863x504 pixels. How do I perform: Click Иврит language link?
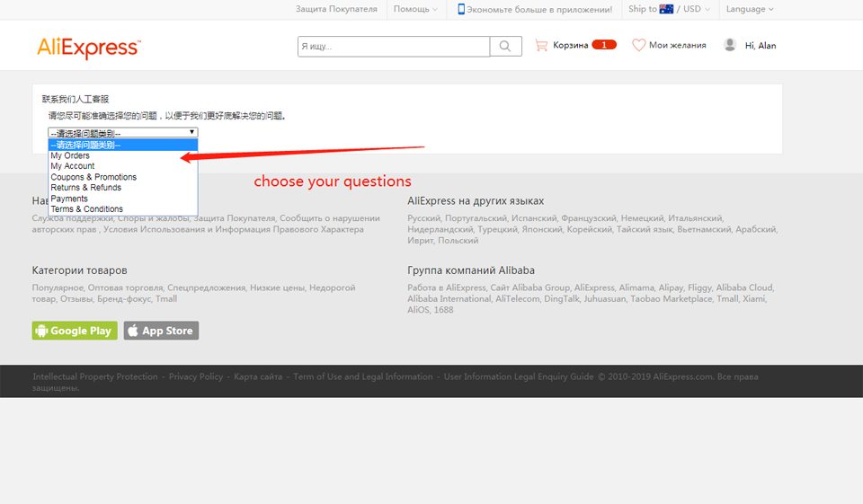coord(421,241)
